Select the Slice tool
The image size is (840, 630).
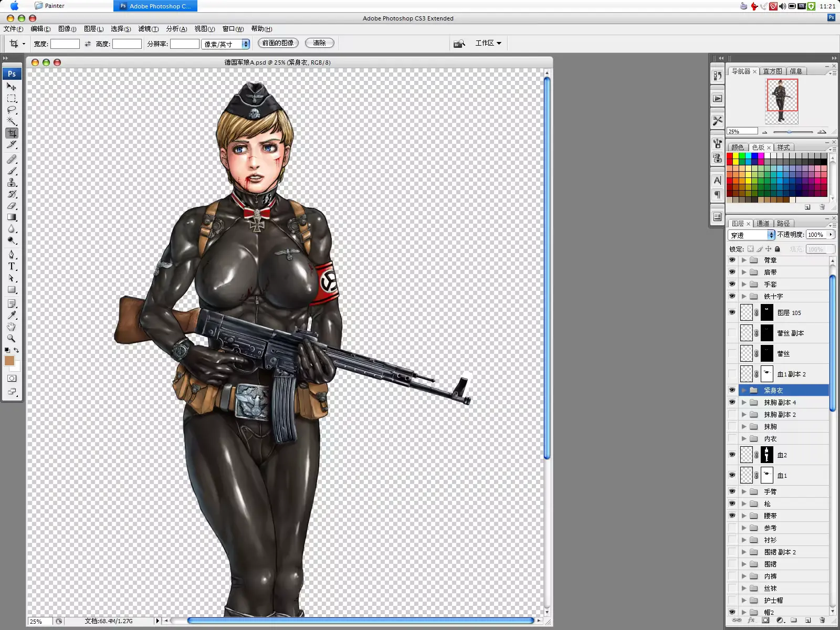click(12, 145)
